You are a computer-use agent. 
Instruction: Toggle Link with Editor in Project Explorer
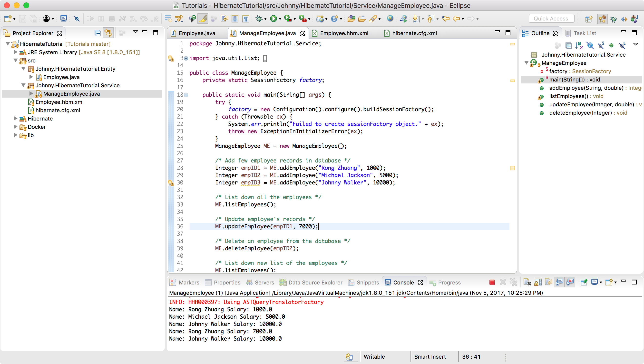[108, 33]
